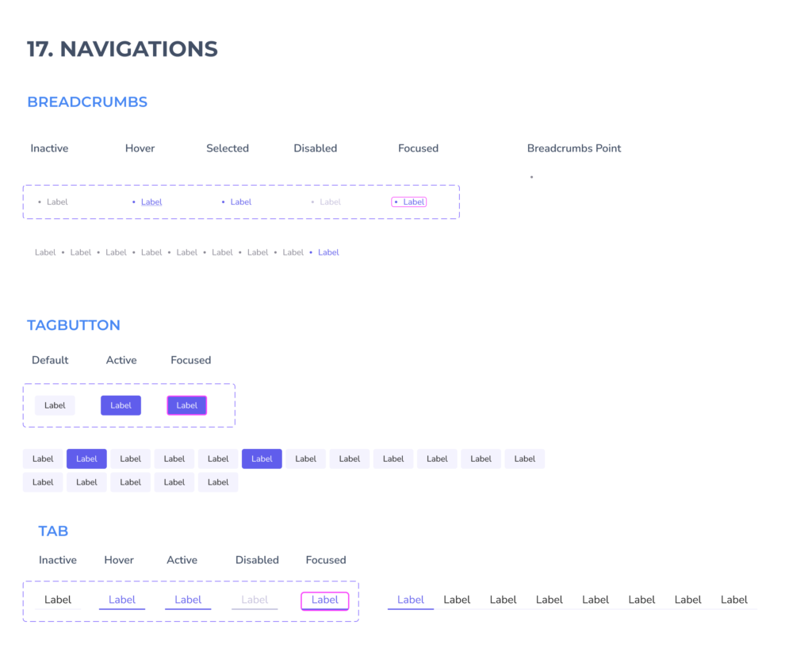Click the underlined Hover breadcrumb label

[151, 202]
